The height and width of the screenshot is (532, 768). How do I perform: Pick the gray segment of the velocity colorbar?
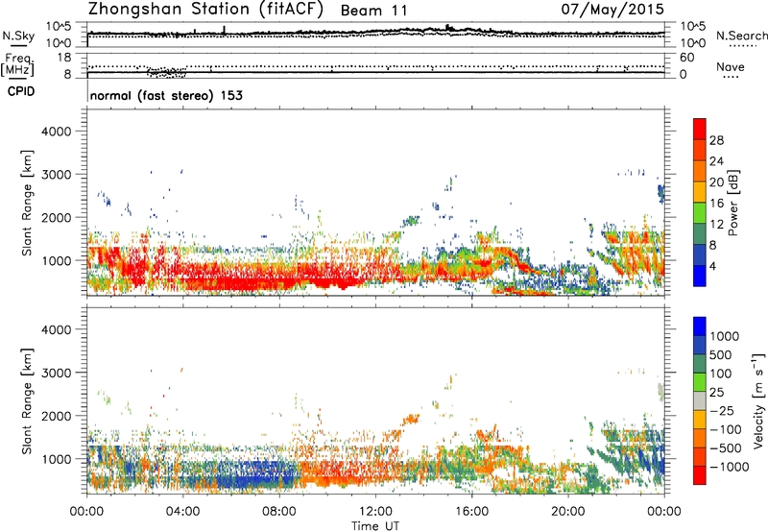(x=700, y=401)
